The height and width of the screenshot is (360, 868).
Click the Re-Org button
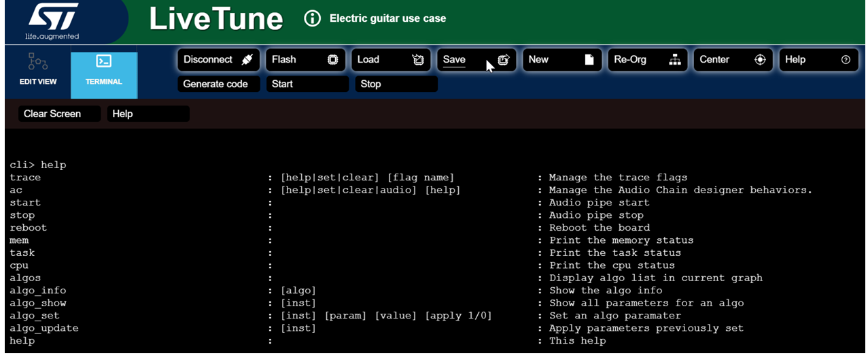coord(648,60)
